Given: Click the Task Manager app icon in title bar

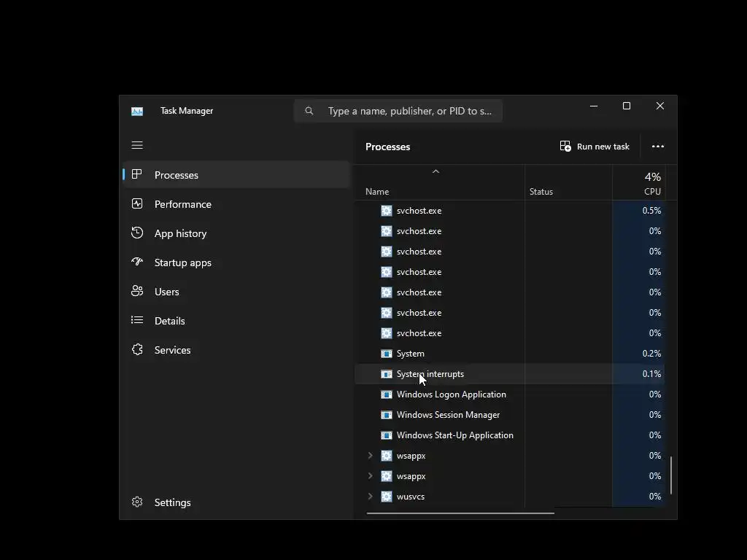Looking at the screenshot, I should [x=137, y=112].
